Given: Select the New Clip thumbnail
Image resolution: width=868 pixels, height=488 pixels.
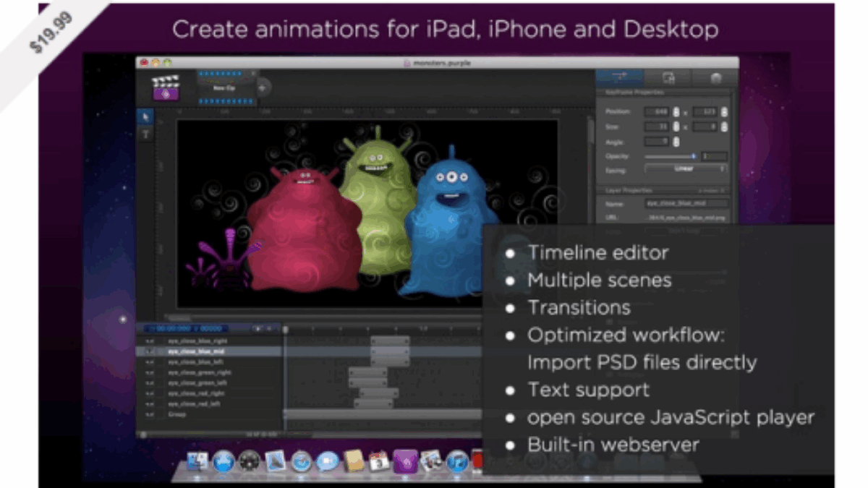Looking at the screenshot, I should coord(226,87).
